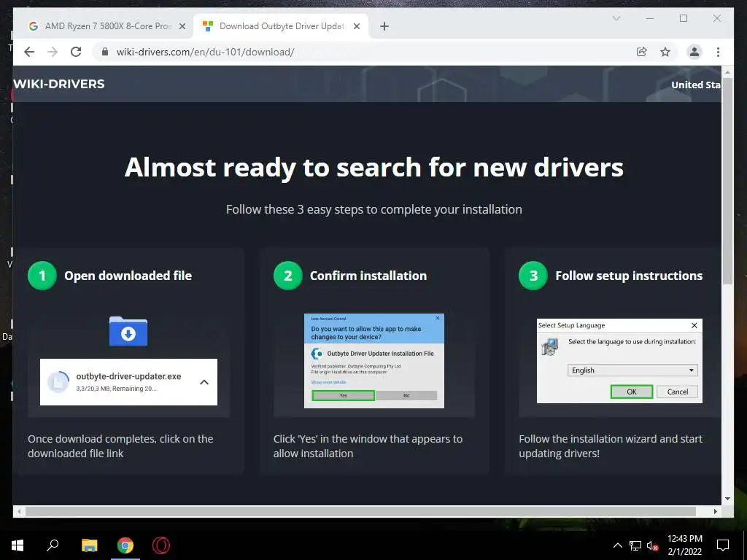Expand the download item chevron
Viewport: 747px width, 560px height.
tap(204, 382)
